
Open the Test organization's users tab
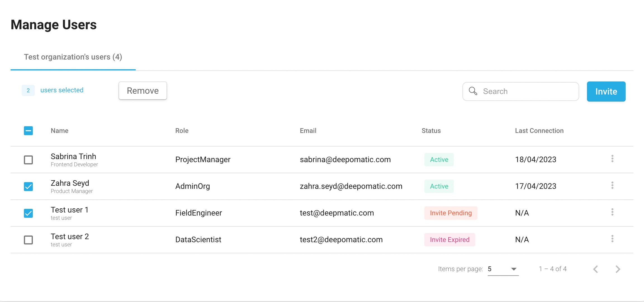(x=73, y=57)
